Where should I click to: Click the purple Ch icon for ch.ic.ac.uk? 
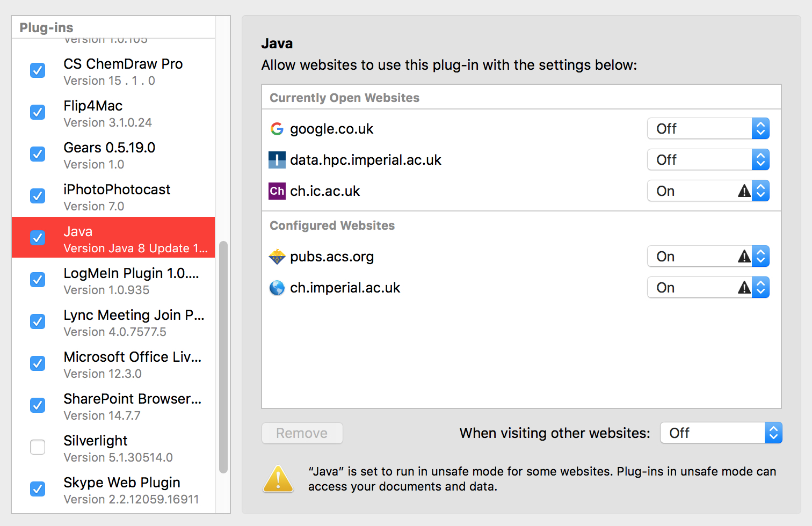tap(277, 191)
